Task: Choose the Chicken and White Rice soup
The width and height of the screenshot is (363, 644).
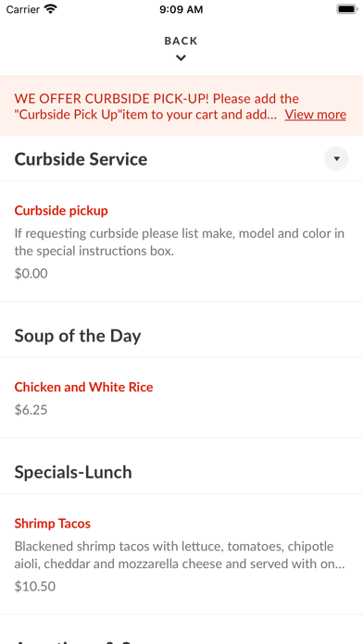Action: (181, 398)
